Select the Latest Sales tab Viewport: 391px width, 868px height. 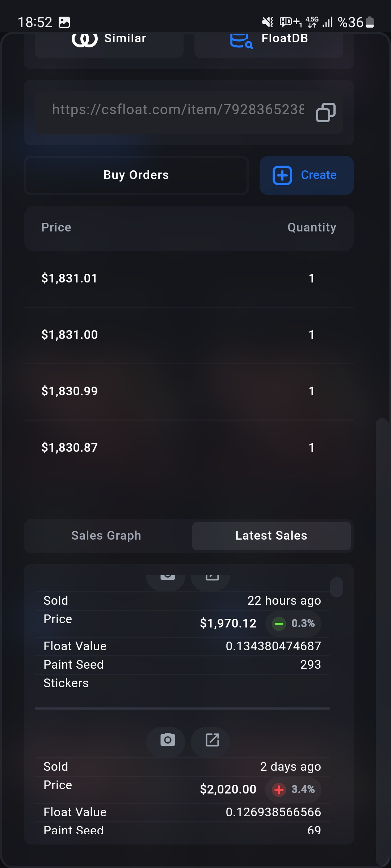click(x=271, y=536)
